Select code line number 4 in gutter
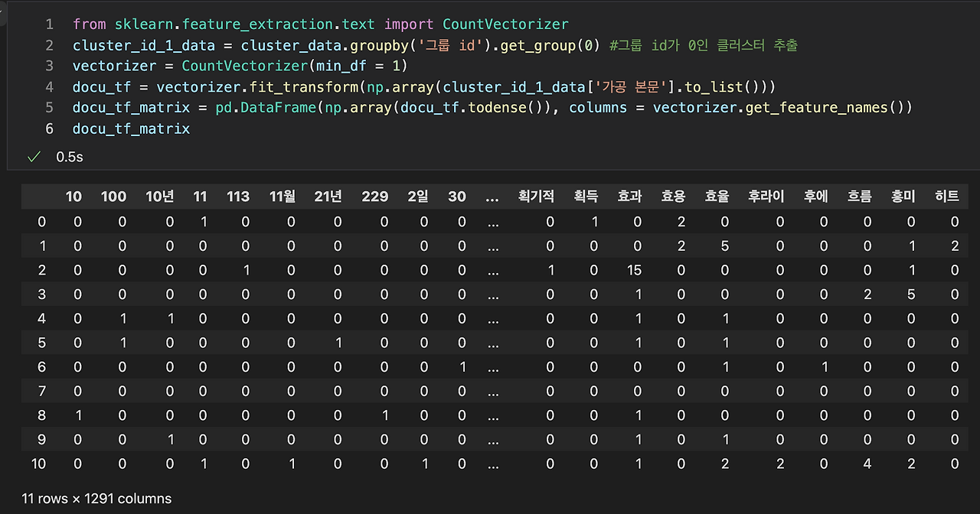Screen dimensions: 980x514 pyautogui.click(x=50, y=86)
